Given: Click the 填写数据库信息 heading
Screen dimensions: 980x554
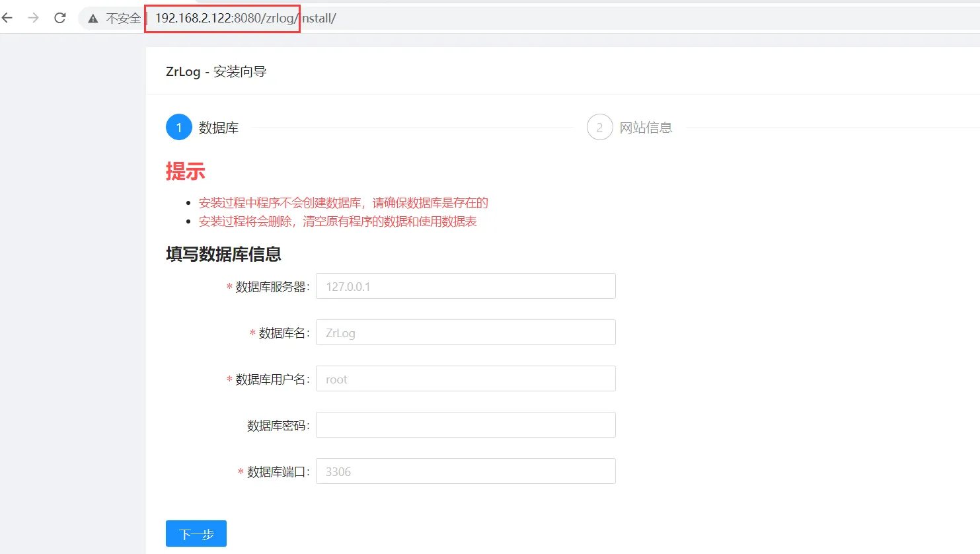Looking at the screenshot, I should click(x=223, y=255).
